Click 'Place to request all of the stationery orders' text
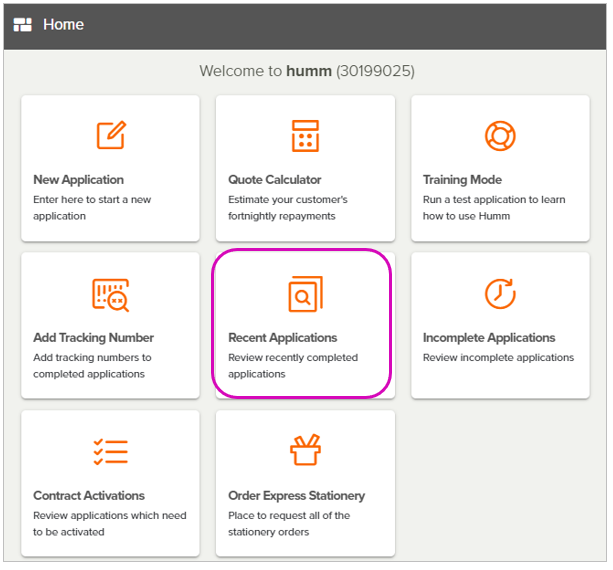Image resolution: width=613 pixels, height=570 pixels. coord(289,523)
